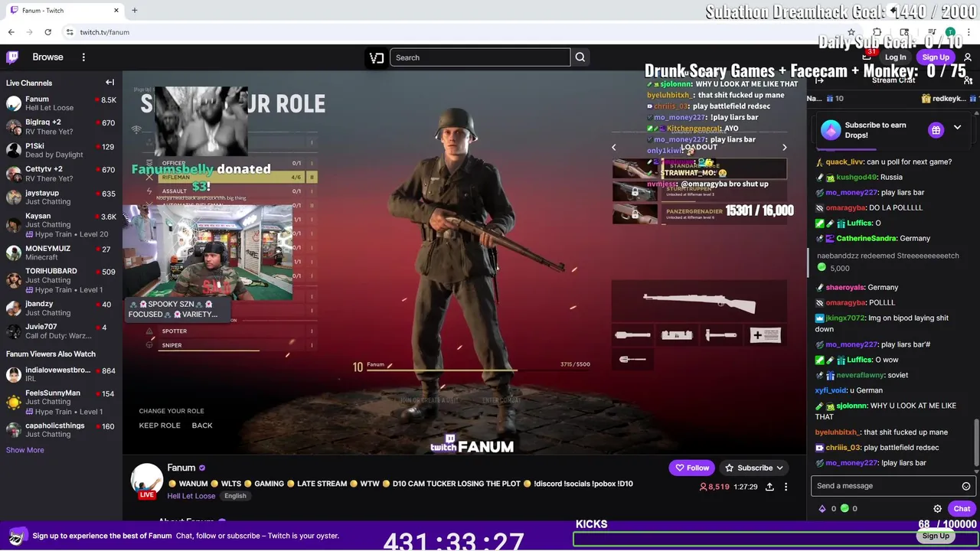Screen dimensions: 980x551
Task: Click the search magnifier button
Action: 580,57
